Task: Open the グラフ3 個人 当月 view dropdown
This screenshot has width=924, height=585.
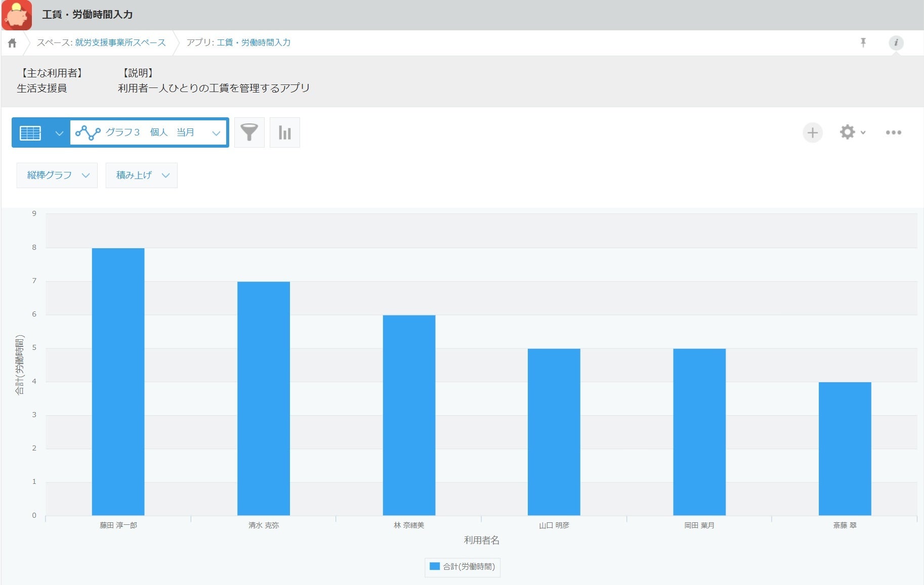Action: pyautogui.click(x=149, y=132)
